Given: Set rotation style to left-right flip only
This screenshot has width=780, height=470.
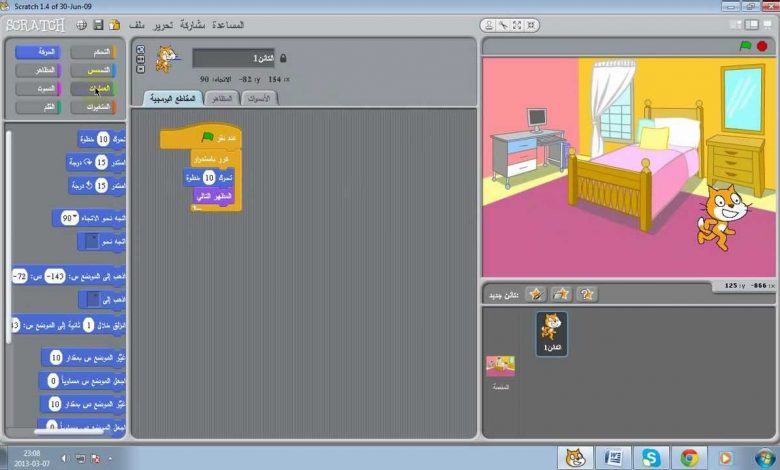Looking at the screenshot, I should click(x=140, y=59).
